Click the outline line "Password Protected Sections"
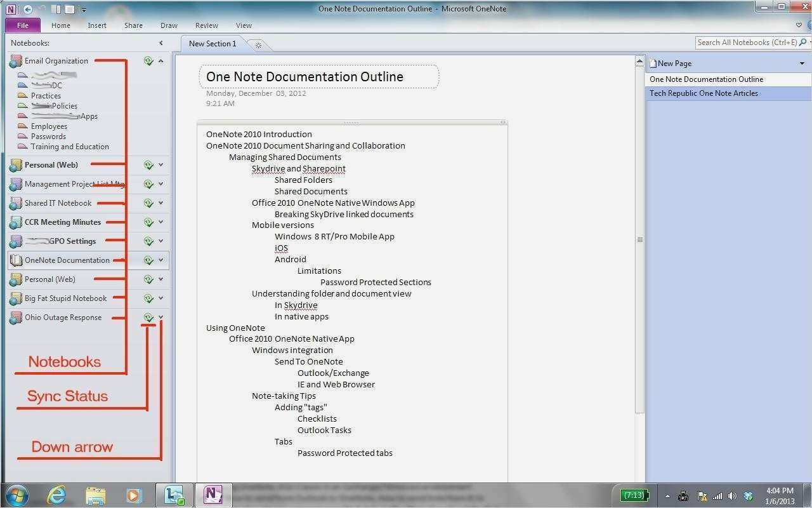812x508 pixels. [x=376, y=282]
